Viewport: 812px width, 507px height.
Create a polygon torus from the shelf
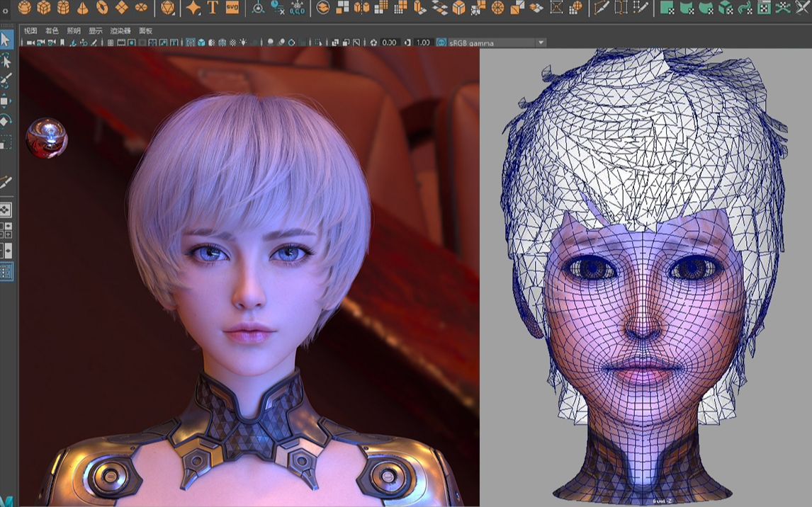click(x=102, y=7)
